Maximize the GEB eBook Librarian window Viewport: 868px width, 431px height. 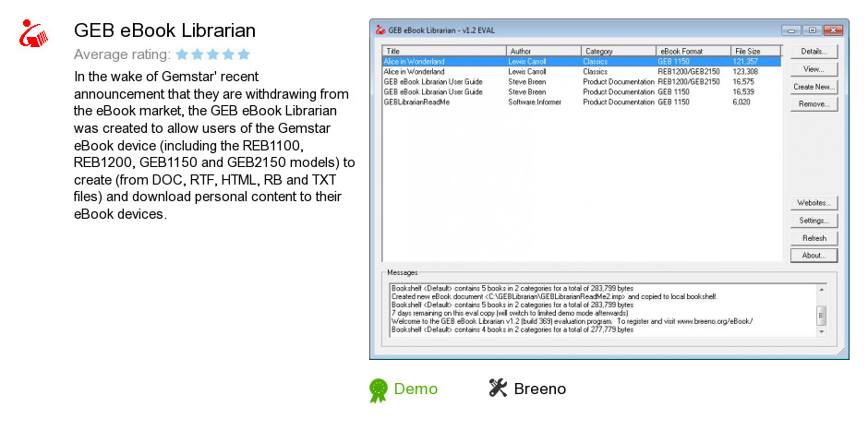(811, 30)
